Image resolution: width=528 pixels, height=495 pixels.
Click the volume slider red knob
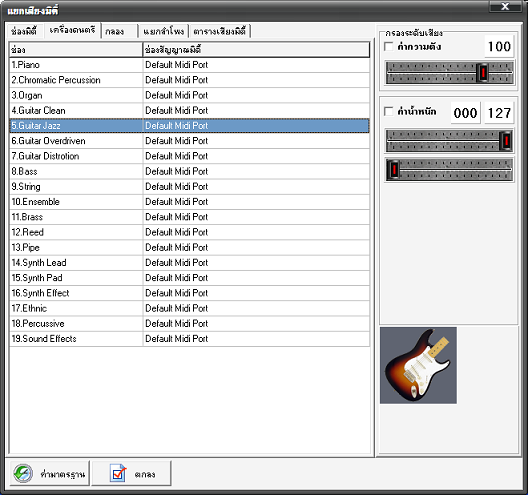pos(483,72)
